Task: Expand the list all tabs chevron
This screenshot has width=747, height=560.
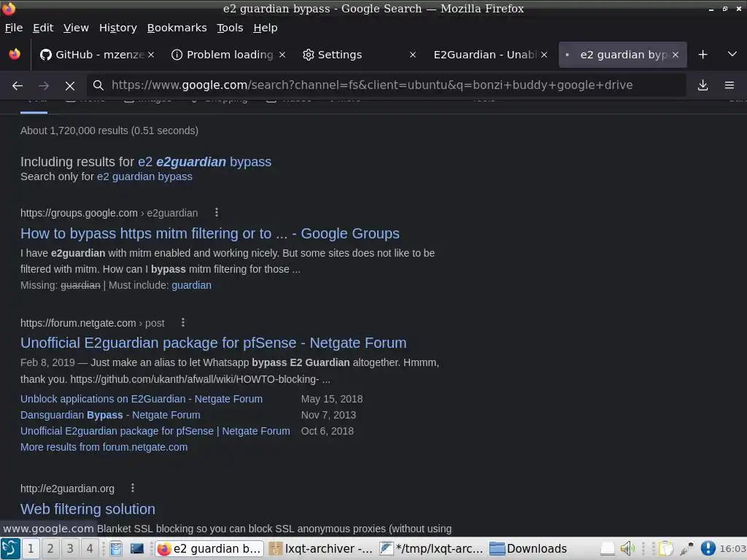Action: click(732, 54)
